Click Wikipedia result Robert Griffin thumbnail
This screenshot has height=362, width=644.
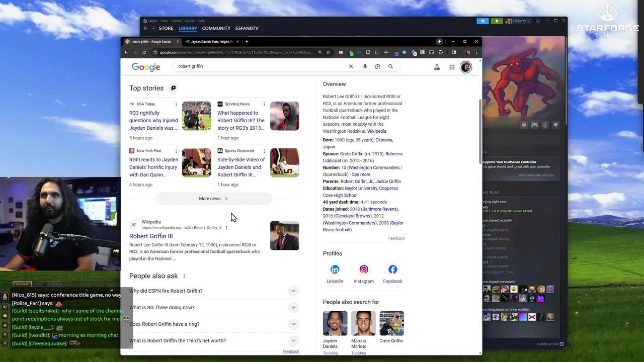coord(284,236)
